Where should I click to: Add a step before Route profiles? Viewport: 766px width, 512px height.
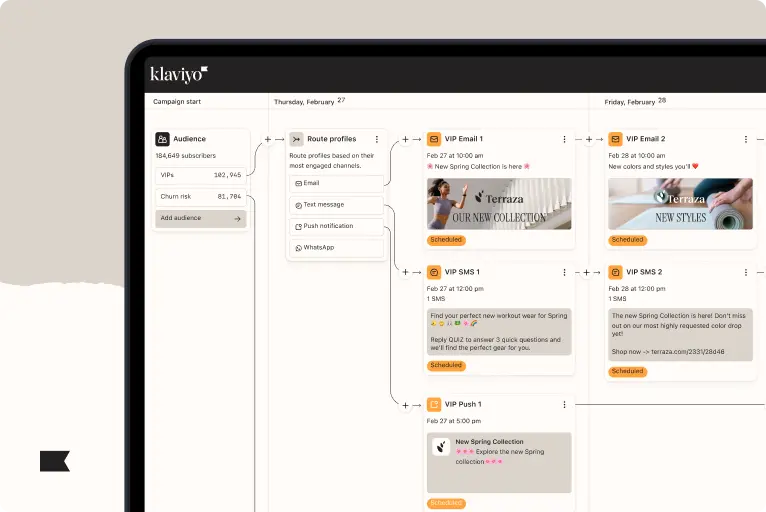point(268,139)
